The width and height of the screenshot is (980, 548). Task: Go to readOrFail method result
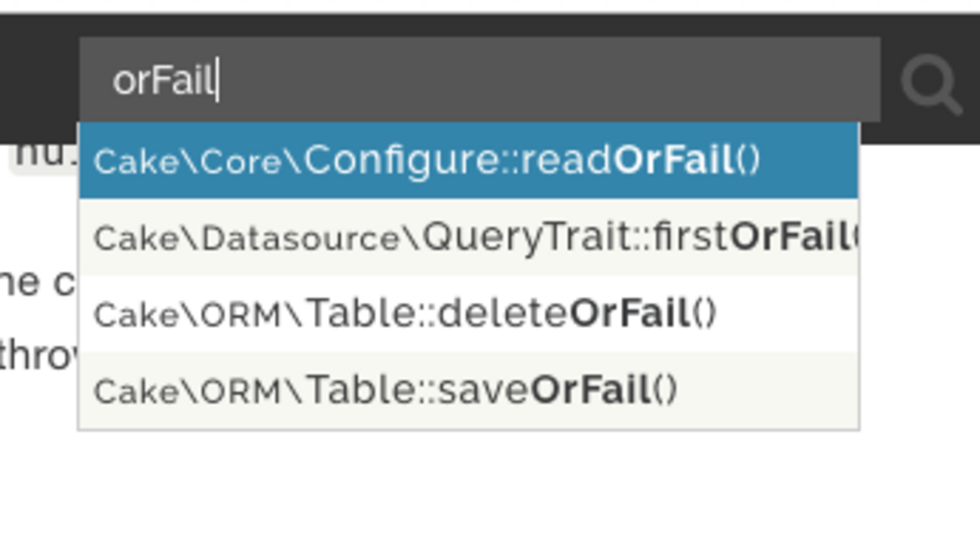click(467, 161)
